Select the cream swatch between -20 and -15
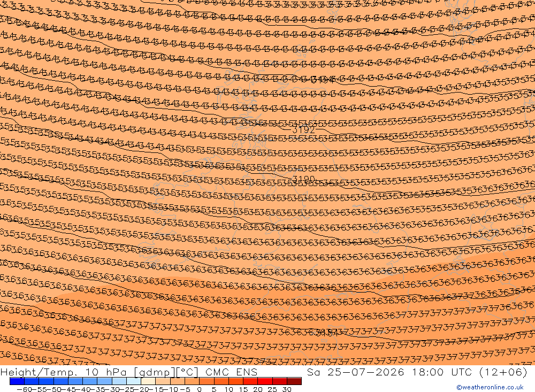 click(x=148, y=381)
